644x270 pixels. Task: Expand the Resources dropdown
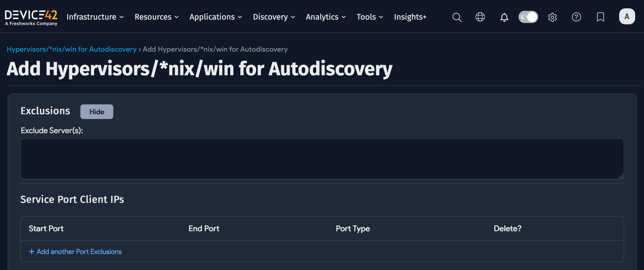pyautogui.click(x=157, y=17)
